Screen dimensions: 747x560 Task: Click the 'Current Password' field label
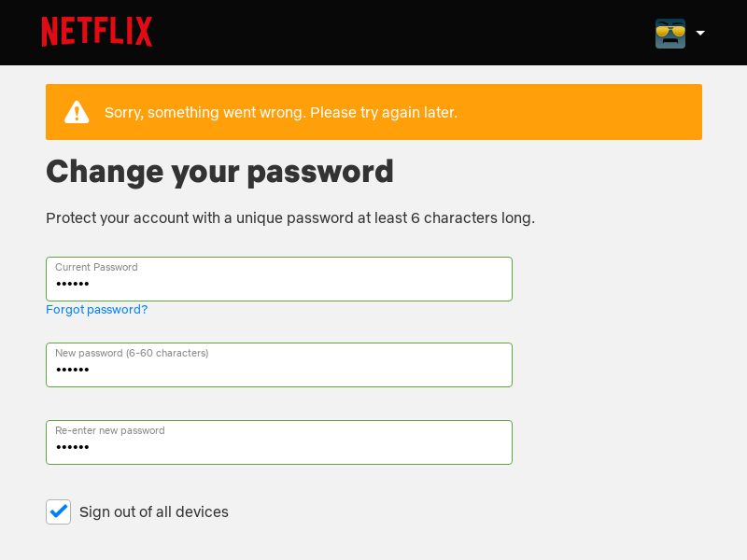(x=96, y=267)
